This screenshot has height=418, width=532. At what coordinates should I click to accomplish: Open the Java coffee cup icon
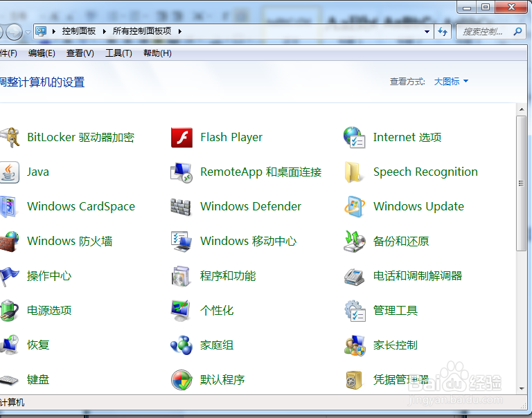pos(10,172)
